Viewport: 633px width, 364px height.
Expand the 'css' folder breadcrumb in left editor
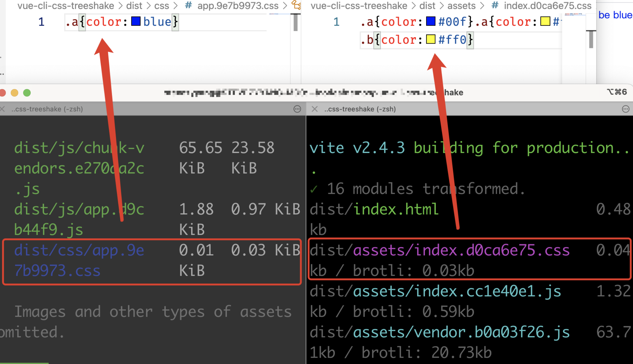tap(161, 6)
